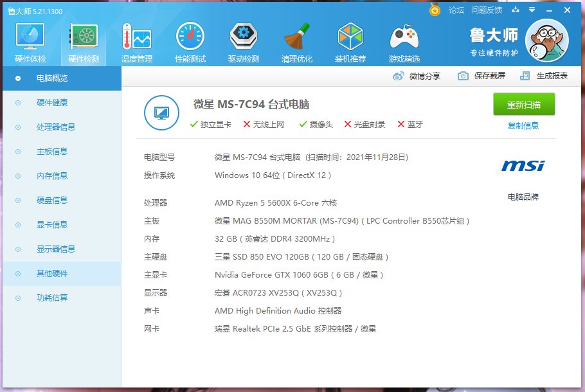Select 内存信息 sidebar item
This screenshot has width=585, height=392.
pos(62,176)
